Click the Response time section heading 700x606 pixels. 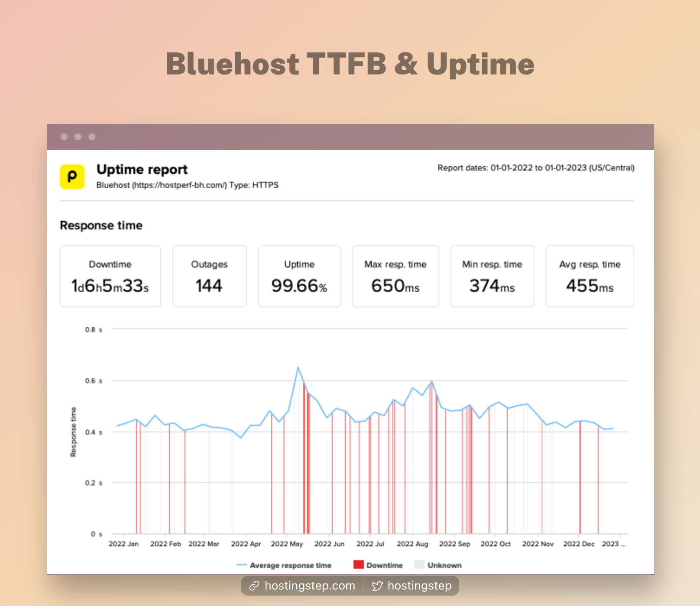(101, 226)
